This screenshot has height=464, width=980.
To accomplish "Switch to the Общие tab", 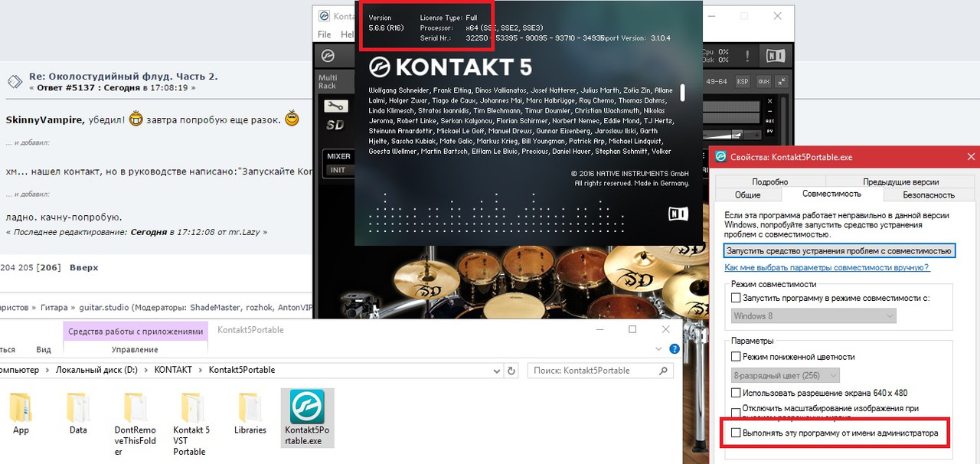I will tap(748, 195).
